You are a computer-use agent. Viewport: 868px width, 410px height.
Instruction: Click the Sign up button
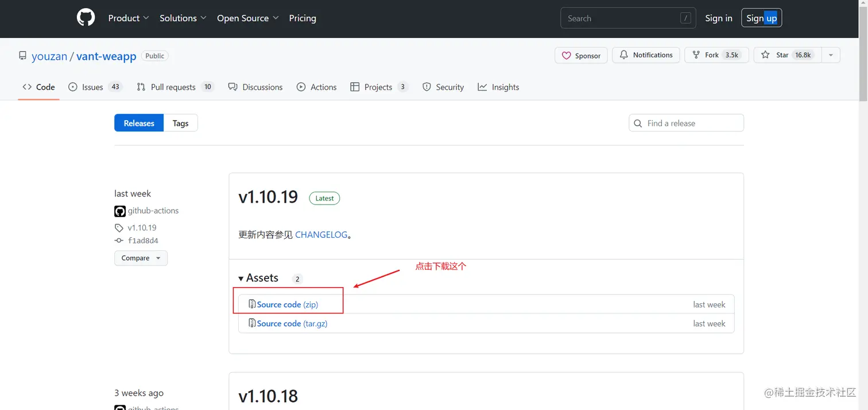pyautogui.click(x=761, y=18)
